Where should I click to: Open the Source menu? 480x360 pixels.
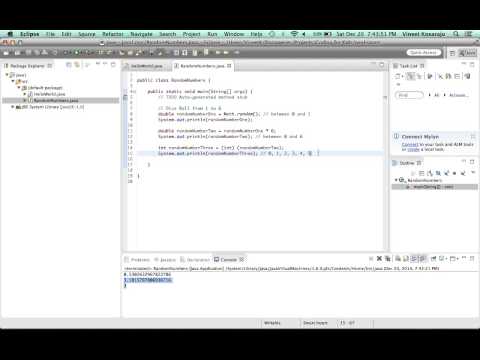(87, 34)
